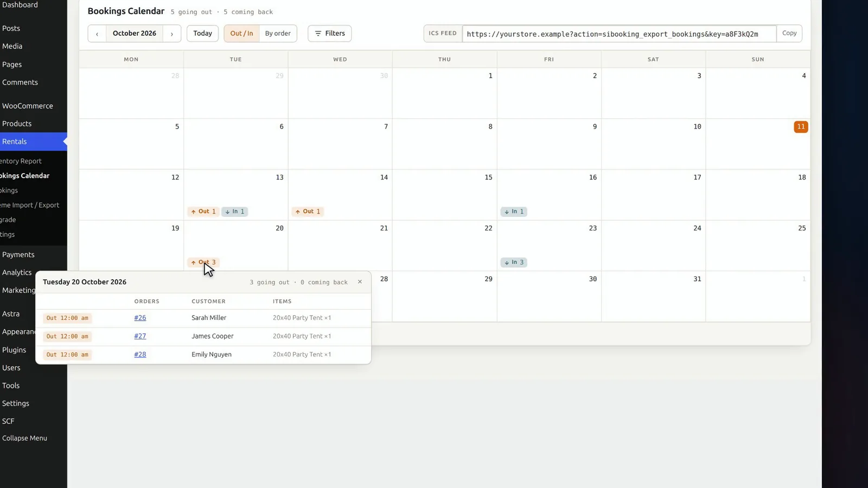
Task: Open Plugins in the sidebar
Action: pyautogui.click(x=14, y=350)
